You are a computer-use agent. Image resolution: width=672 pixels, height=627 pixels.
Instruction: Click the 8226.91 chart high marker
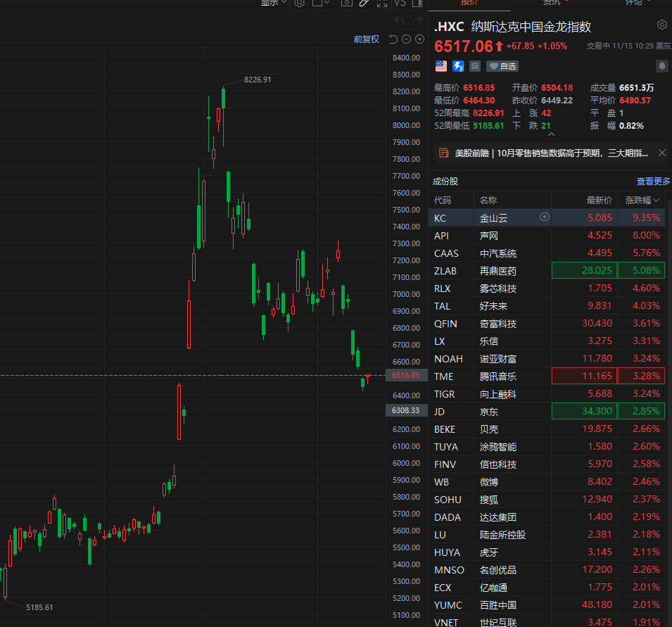click(258, 80)
